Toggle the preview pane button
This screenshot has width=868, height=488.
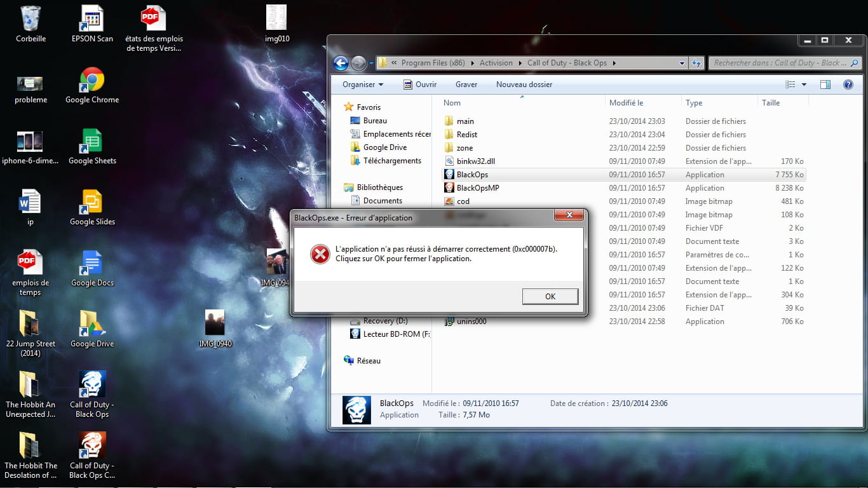[x=825, y=85]
